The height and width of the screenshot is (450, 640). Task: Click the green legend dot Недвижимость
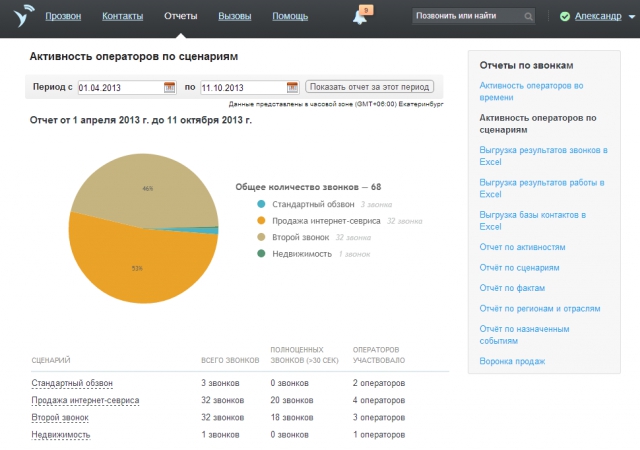point(261,254)
